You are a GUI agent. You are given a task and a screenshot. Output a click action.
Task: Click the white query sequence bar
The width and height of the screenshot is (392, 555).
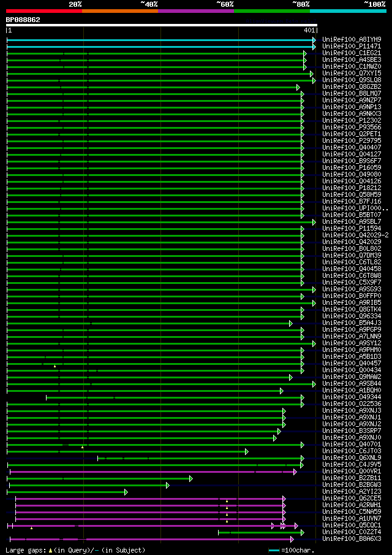pyautogui.click(x=162, y=25)
